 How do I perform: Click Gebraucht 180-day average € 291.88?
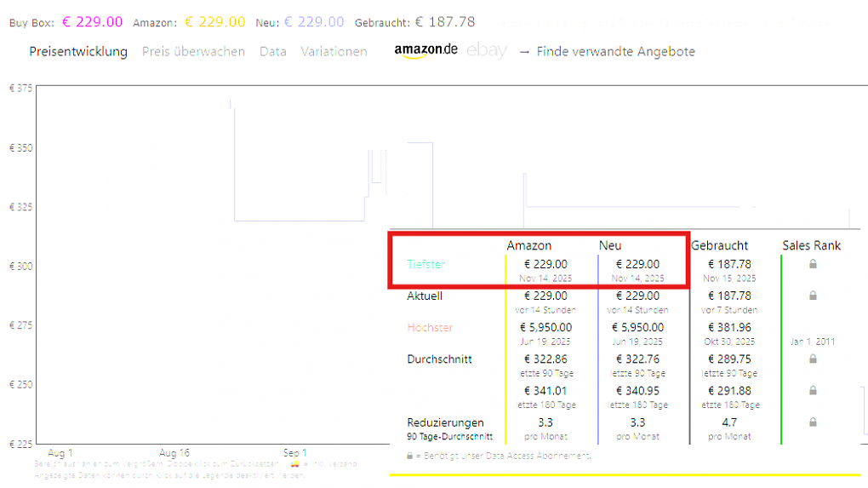[729, 391]
